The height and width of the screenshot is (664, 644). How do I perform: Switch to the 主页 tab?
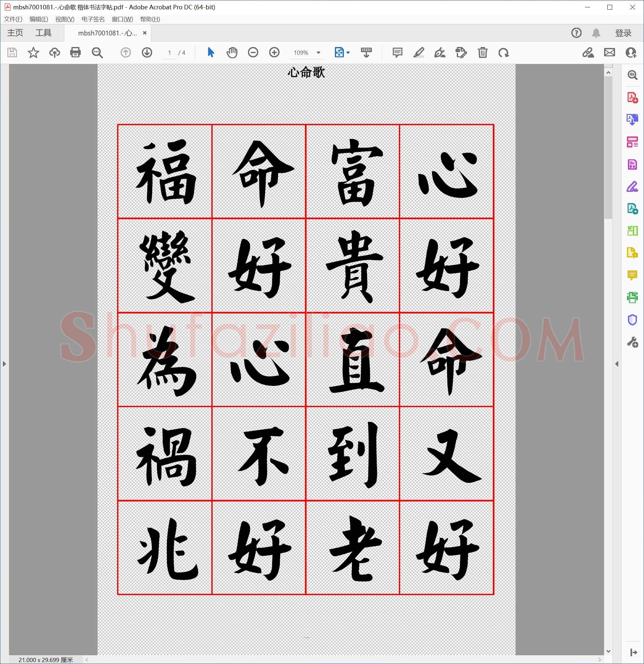15,33
